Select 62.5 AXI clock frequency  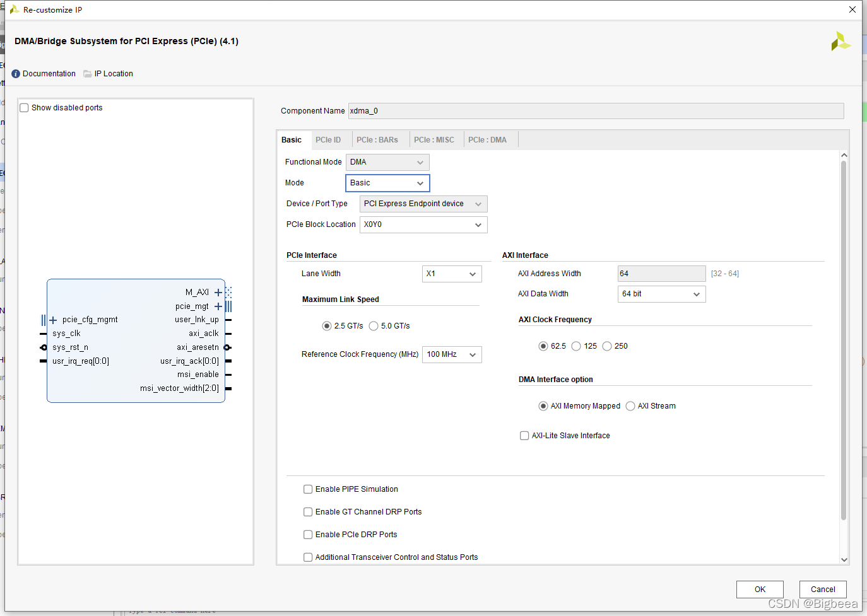(x=543, y=346)
